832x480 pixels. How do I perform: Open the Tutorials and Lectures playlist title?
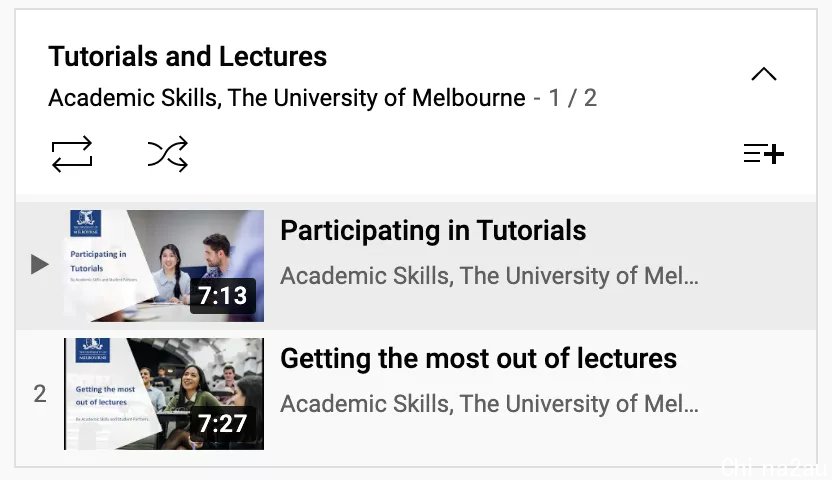point(187,56)
